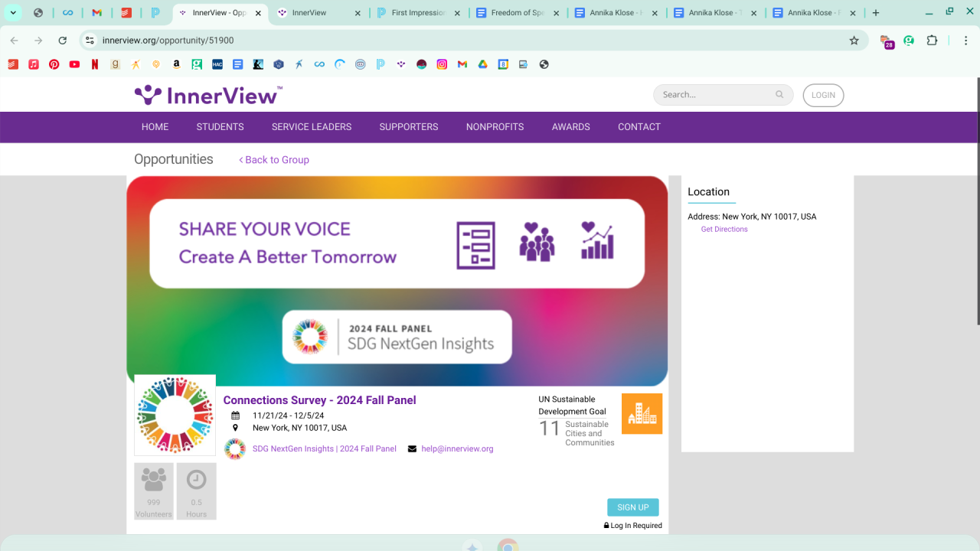Close the Freedom of Speech tab
980x551 pixels.
point(555,13)
